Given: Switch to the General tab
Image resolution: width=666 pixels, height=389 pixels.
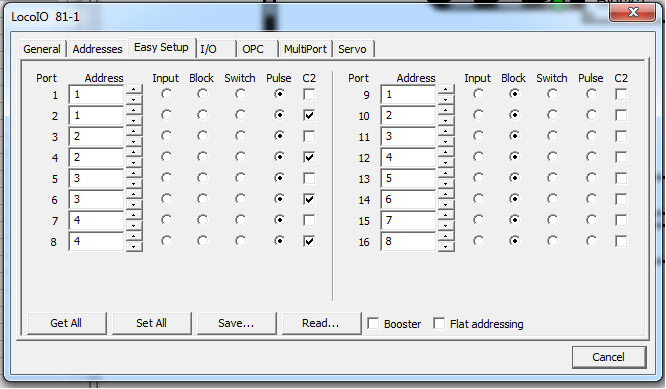Looking at the screenshot, I should (x=42, y=49).
